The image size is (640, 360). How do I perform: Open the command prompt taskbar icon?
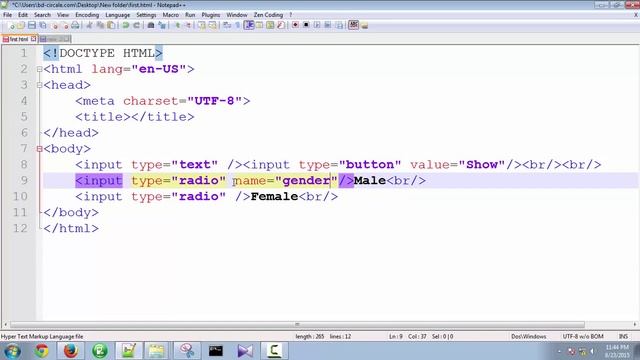(216, 351)
